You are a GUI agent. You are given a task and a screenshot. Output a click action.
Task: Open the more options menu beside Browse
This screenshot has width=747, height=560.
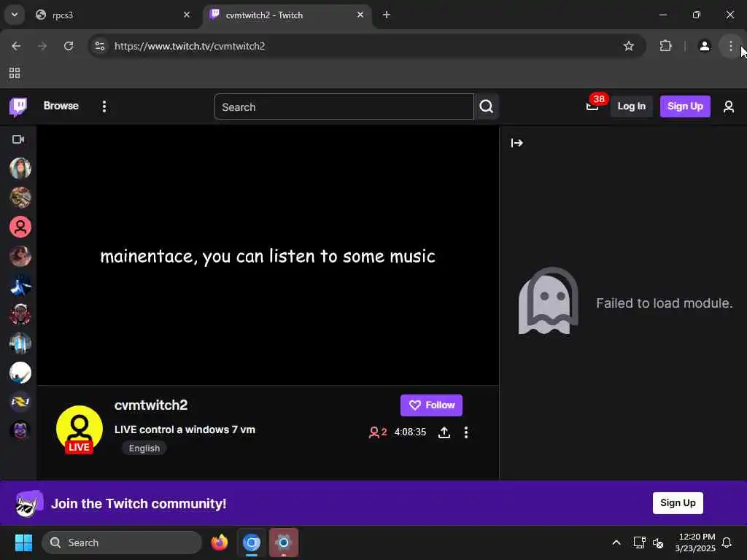104,106
